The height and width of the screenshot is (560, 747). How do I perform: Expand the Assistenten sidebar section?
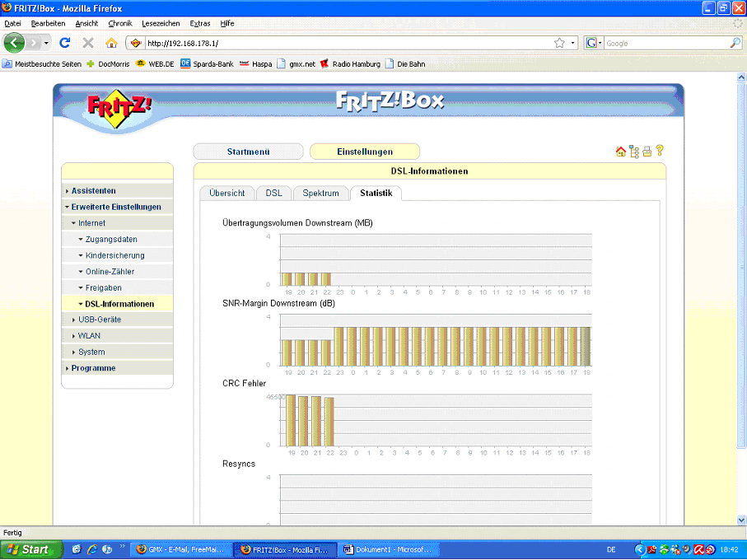93,191
